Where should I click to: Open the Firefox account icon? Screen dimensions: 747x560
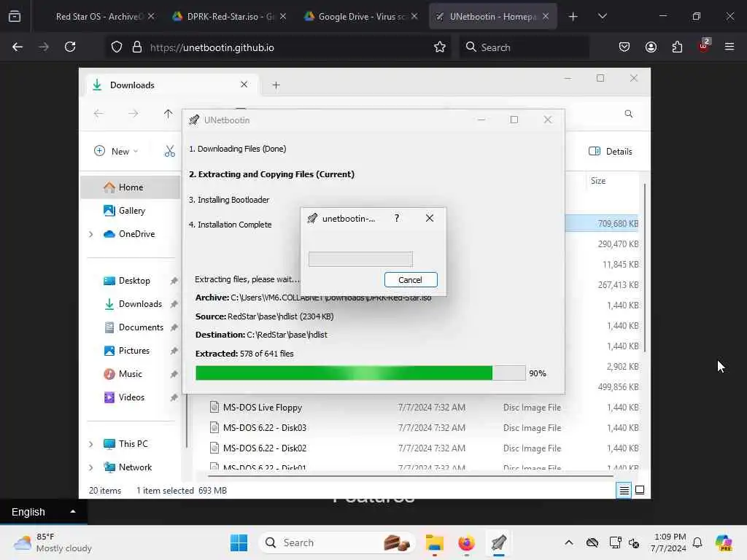coord(651,47)
